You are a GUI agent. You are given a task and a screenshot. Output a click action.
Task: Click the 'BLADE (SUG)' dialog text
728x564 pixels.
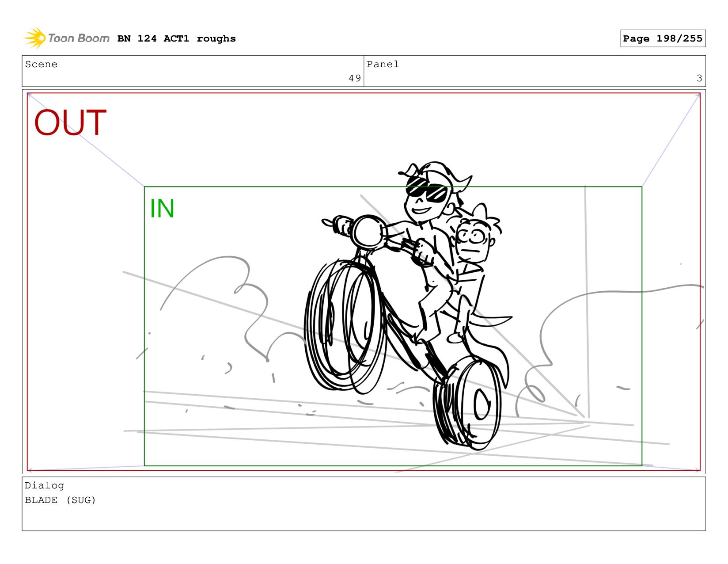(x=60, y=500)
